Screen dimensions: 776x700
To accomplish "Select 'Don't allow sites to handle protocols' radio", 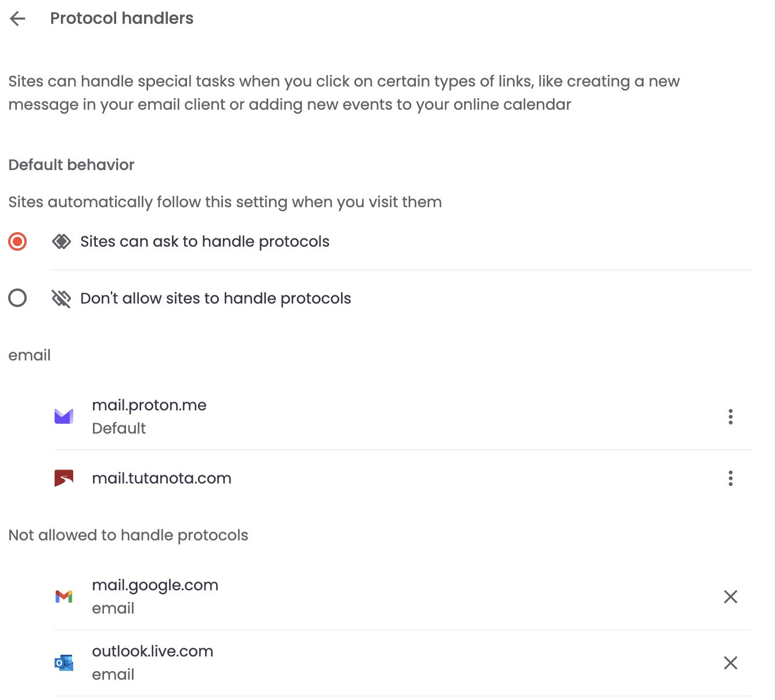I will pos(17,298).
